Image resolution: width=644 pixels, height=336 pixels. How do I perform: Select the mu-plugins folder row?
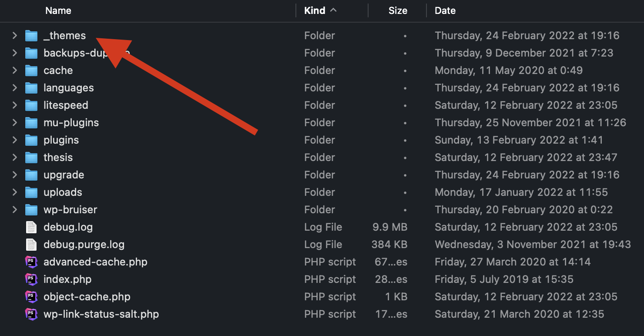tap(322, 123)
